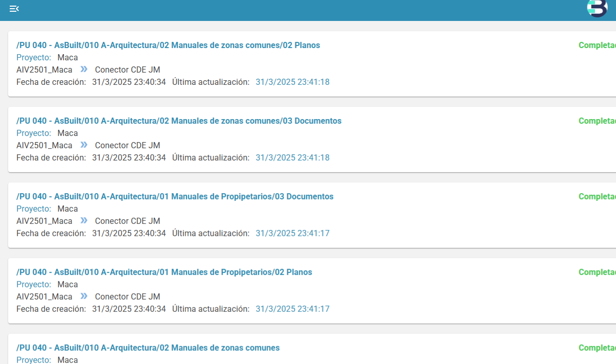Viewport: 616px width, 364px height.
Task: Click 23:41:17 update timestamp in Propipetarios/03 Documentos card
Action: tap(292, 233)
